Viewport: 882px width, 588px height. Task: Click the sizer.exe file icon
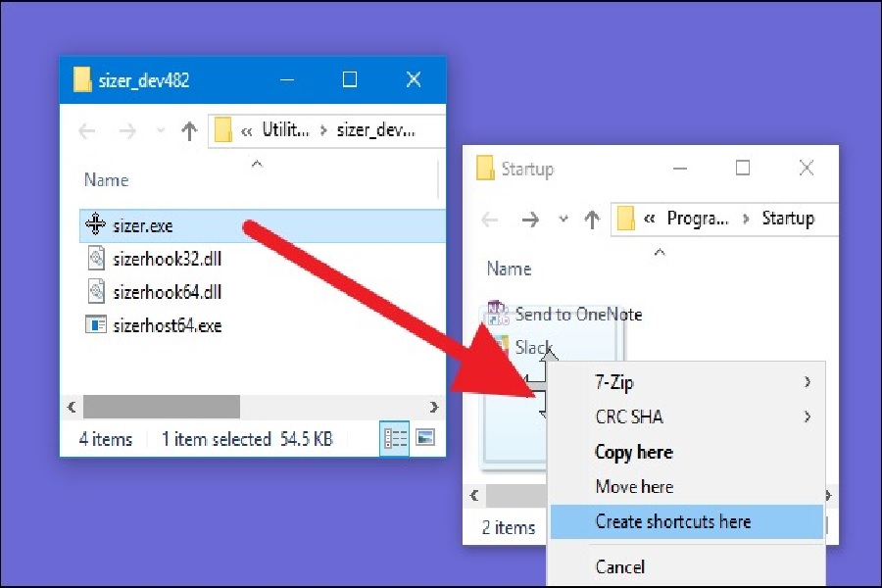tap(95, 225)
